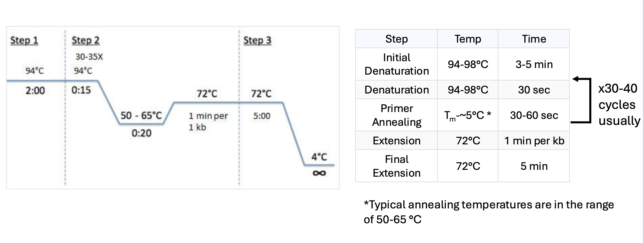Click the 50 - 65°C annealing label

(x=141, y=115)
